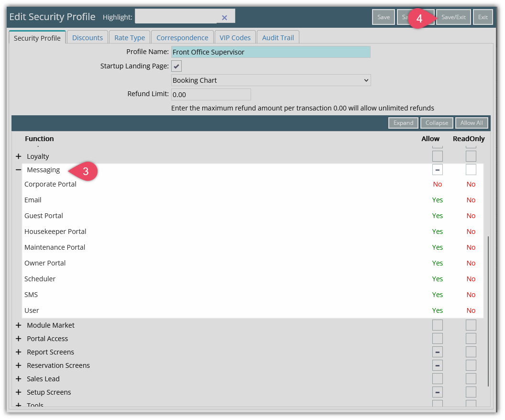
Task: Click the Profile Name field
Action: click(271, 52)
